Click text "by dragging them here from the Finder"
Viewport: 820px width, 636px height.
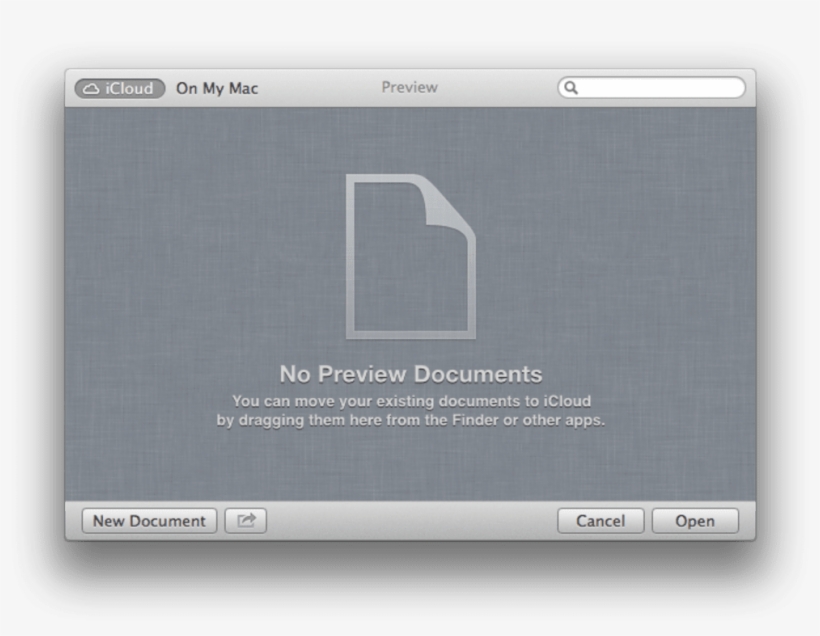pyautogui.click(x=357, y=420)
